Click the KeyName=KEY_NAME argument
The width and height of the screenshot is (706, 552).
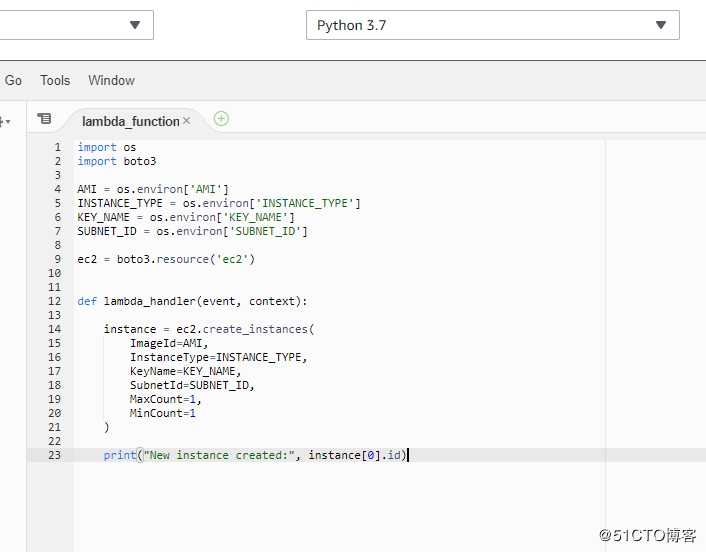tap(186, 371)
